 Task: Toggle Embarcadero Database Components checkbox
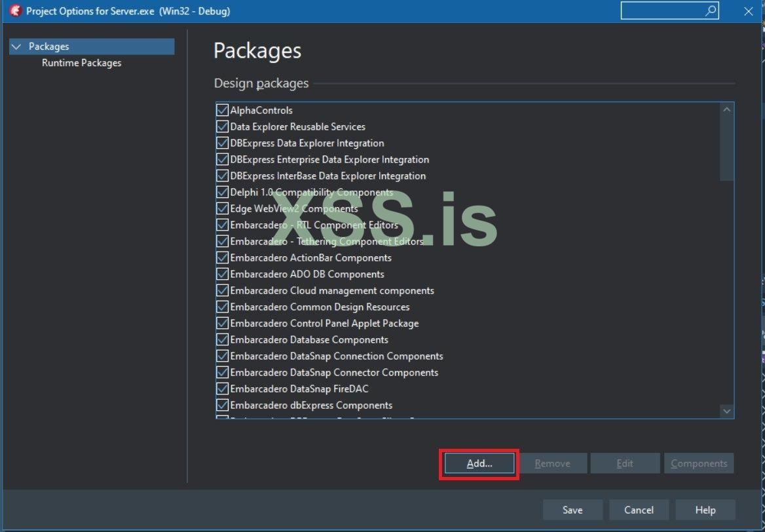[x=222, y=339]
